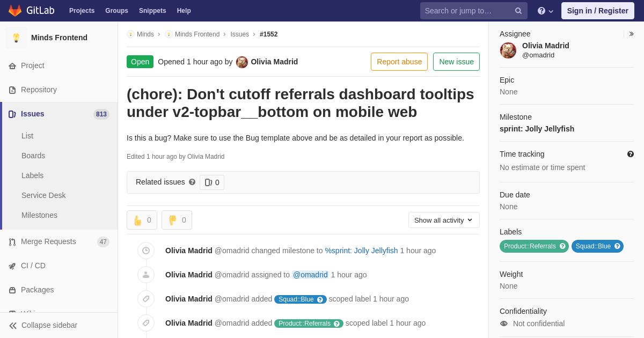The image size is (644, 338).
Task: Click the Related issues help icon
Action: pos(192,182)
